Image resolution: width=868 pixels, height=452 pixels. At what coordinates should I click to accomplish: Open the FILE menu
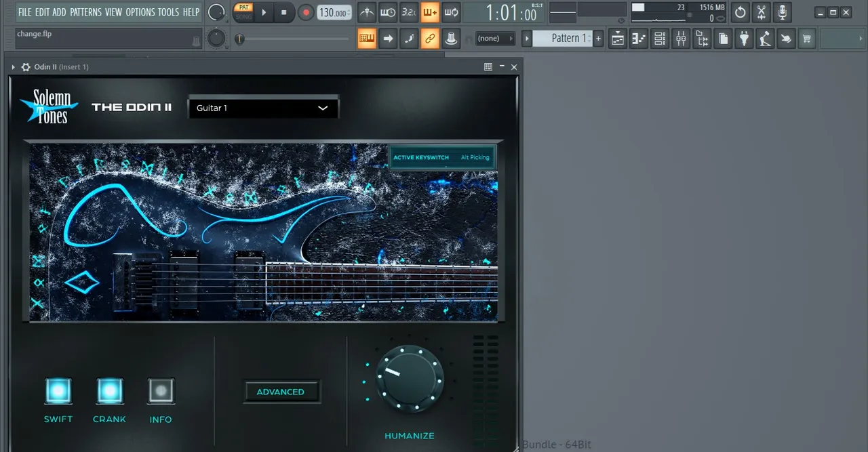[24, 12]
